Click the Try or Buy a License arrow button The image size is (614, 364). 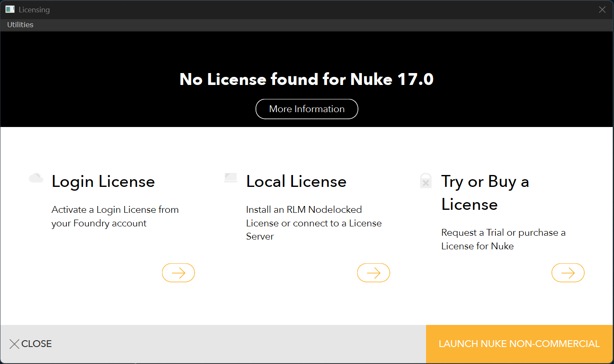568,273
